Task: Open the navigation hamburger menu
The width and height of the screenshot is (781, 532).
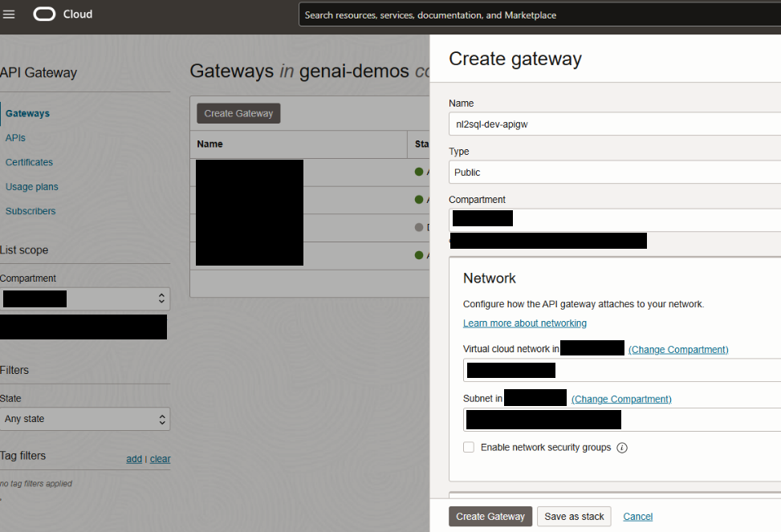Action: coord(10,14)
